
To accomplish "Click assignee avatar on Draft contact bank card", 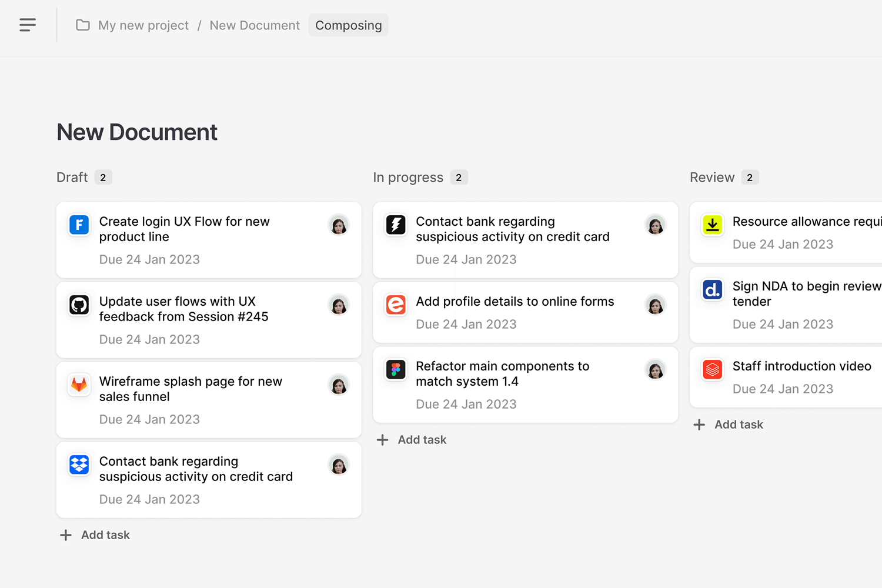I will pos(339,465).
